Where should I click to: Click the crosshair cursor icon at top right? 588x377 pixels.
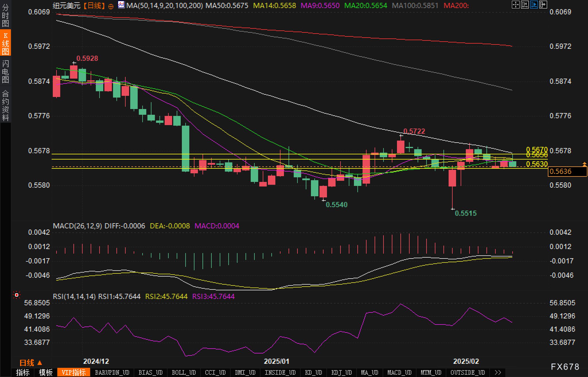(x=515, y=5)
